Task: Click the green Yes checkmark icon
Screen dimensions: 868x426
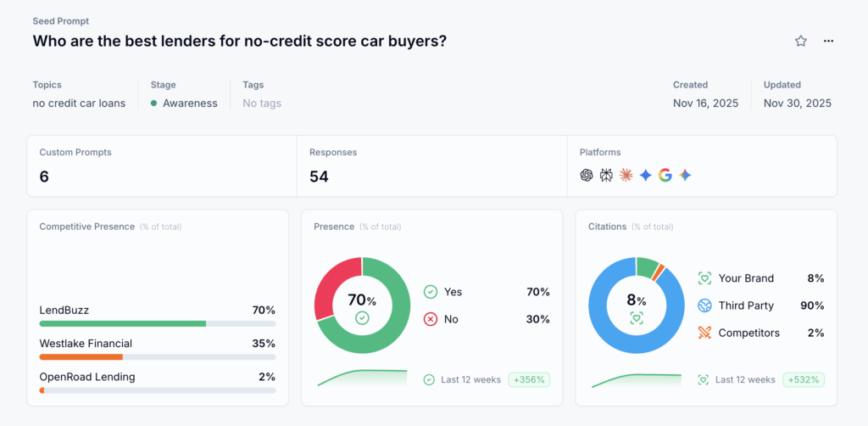Action: (431, 292)
